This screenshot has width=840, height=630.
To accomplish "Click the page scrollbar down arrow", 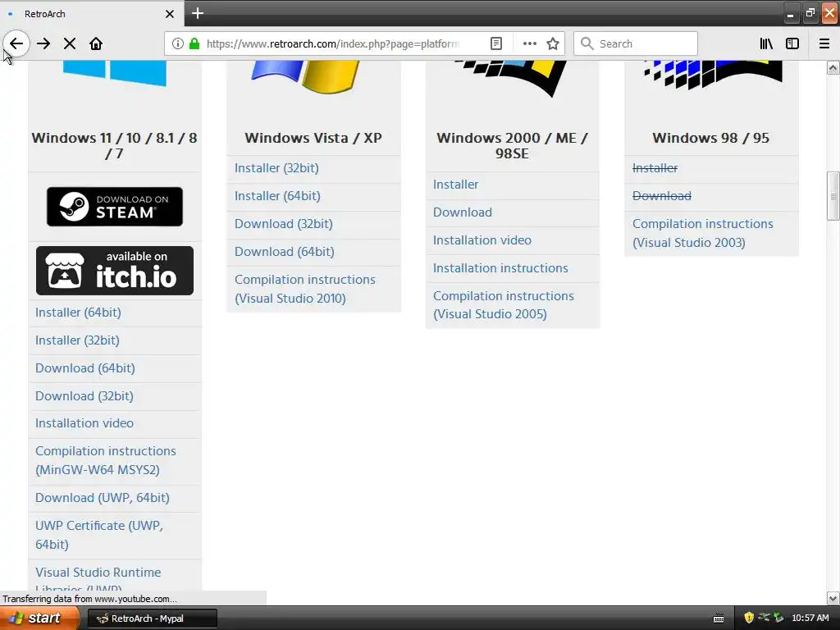I will [833, 598].
